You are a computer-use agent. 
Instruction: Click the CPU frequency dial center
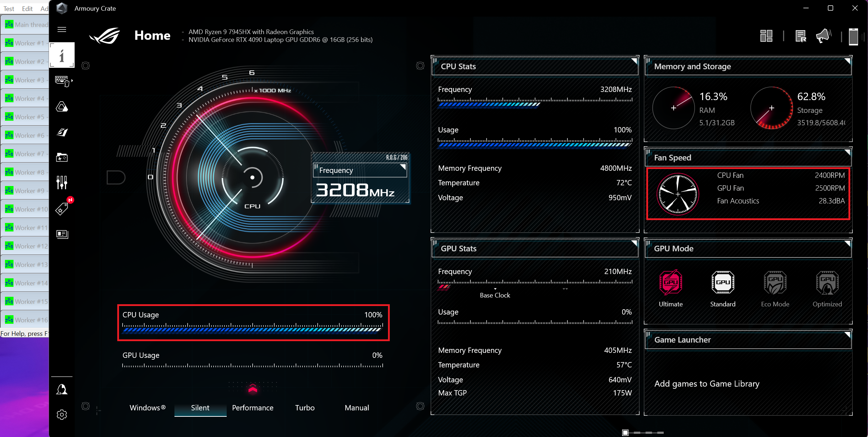pyautogui.click(x=252, y=177)
